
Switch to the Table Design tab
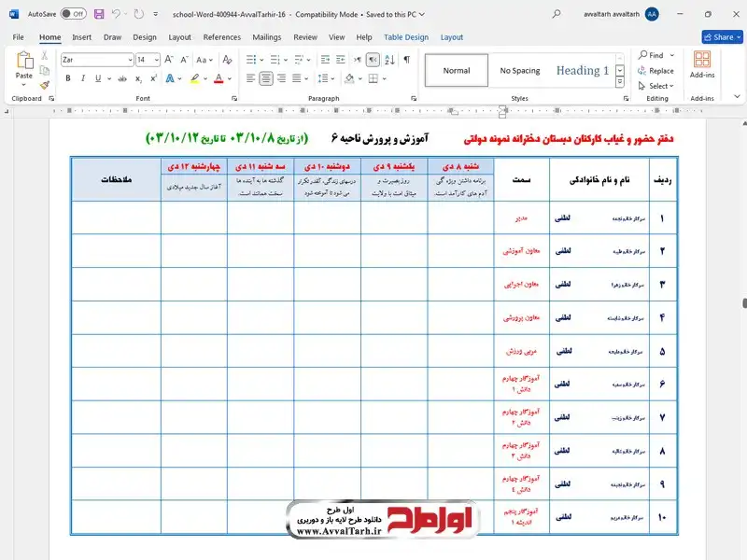click(x=406, y=37)
